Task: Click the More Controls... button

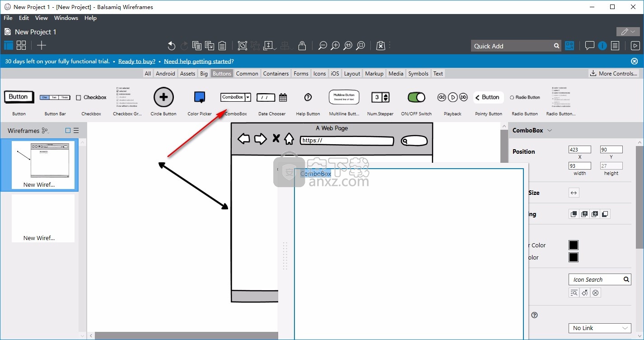Action: pyautogui.click(x=614, y=74)
